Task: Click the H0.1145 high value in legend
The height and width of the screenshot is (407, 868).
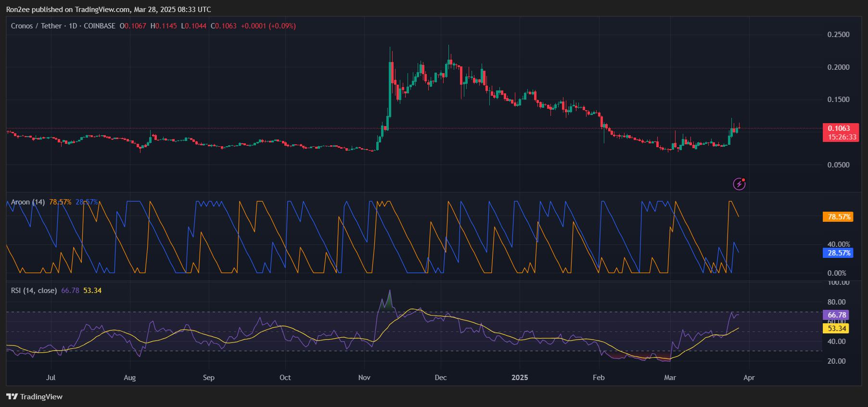Action: click(164, 26)
